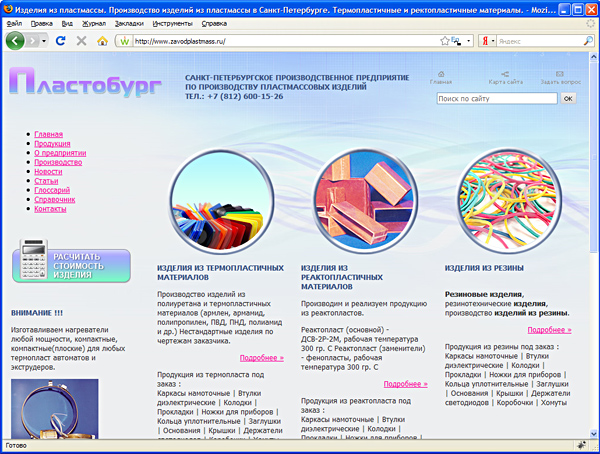
Task: Click the orange blocks round image
Action: coord(364,201)
